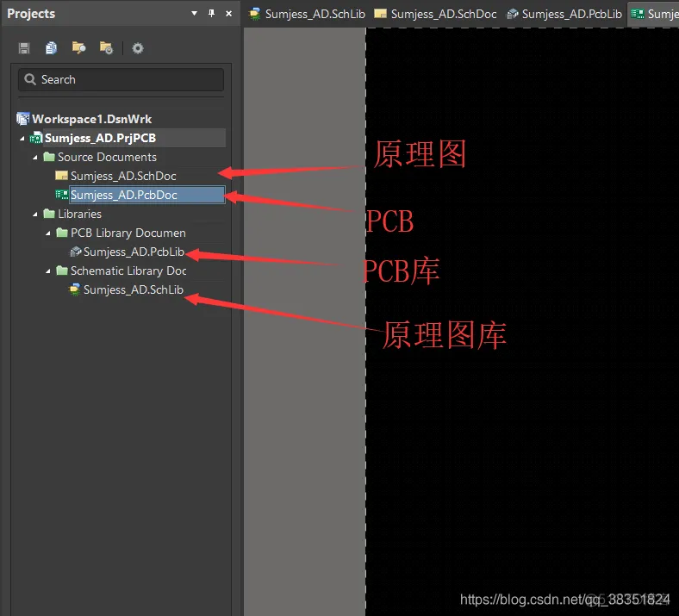The width and height of the screenshot is (679, 616).
Task: Click the SchLib tab icon
Action: (x=255, y=14)
